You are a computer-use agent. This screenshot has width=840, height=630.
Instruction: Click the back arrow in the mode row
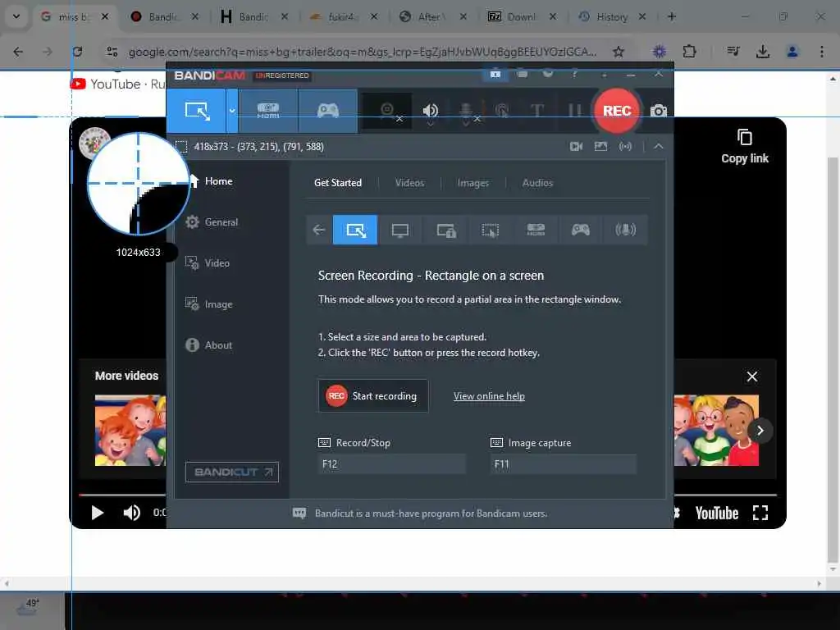click(x=319, y=230)
